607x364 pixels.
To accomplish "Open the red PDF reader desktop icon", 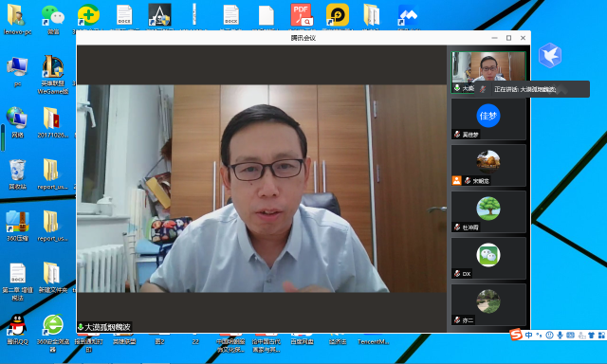I will 302,15.
